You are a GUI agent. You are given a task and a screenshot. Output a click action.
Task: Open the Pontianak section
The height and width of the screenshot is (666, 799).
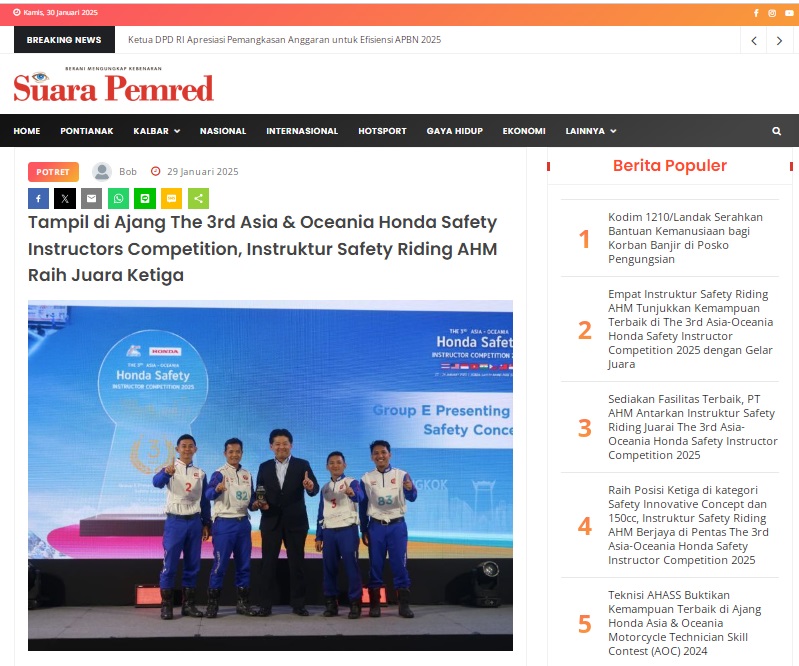pyautogui.click(x=87, y=131)
